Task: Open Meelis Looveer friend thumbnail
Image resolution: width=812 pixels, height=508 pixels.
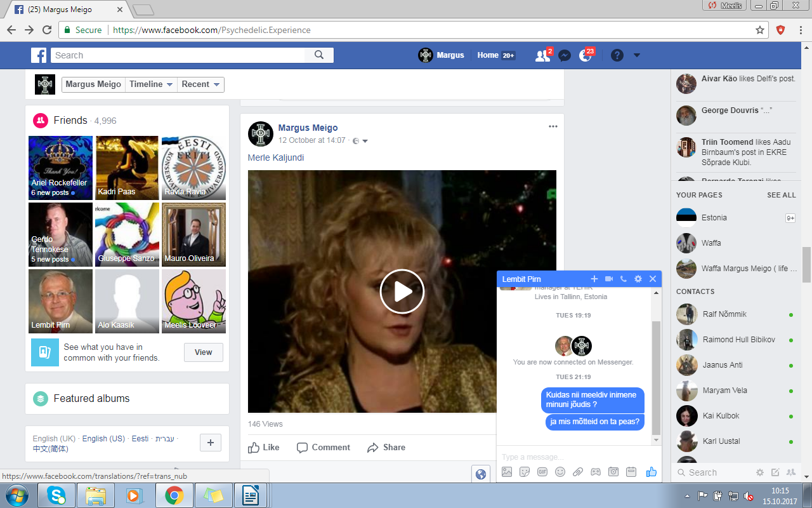Action: click(x=193, y=301)
